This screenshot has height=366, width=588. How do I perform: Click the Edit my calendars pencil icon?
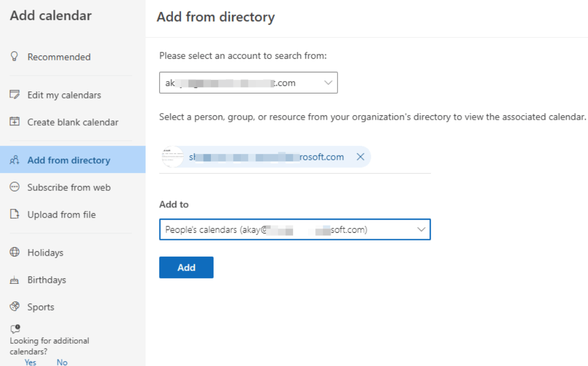15,95
